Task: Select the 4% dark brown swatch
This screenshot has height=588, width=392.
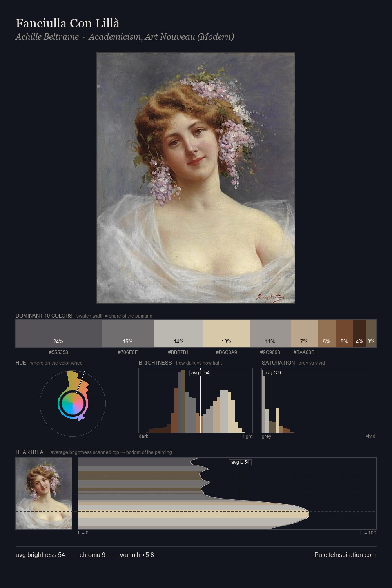Action: pyautogui.click(x=359, y=334)
